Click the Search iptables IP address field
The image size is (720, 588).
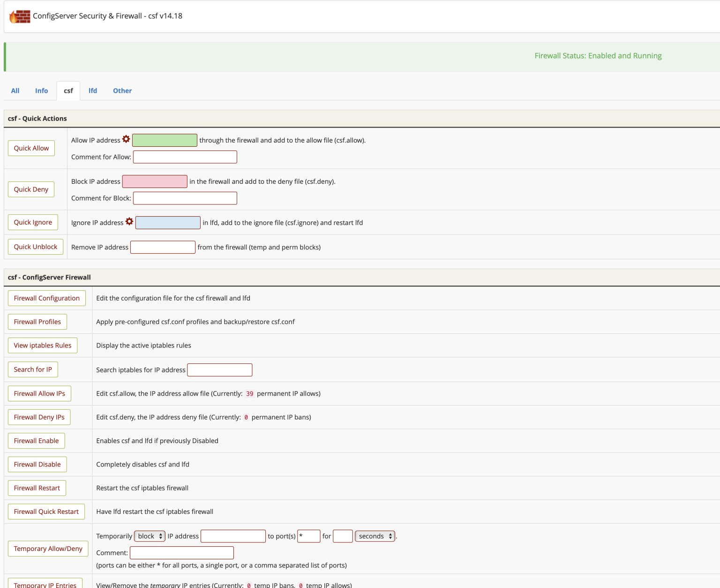[x=219, y=370]
